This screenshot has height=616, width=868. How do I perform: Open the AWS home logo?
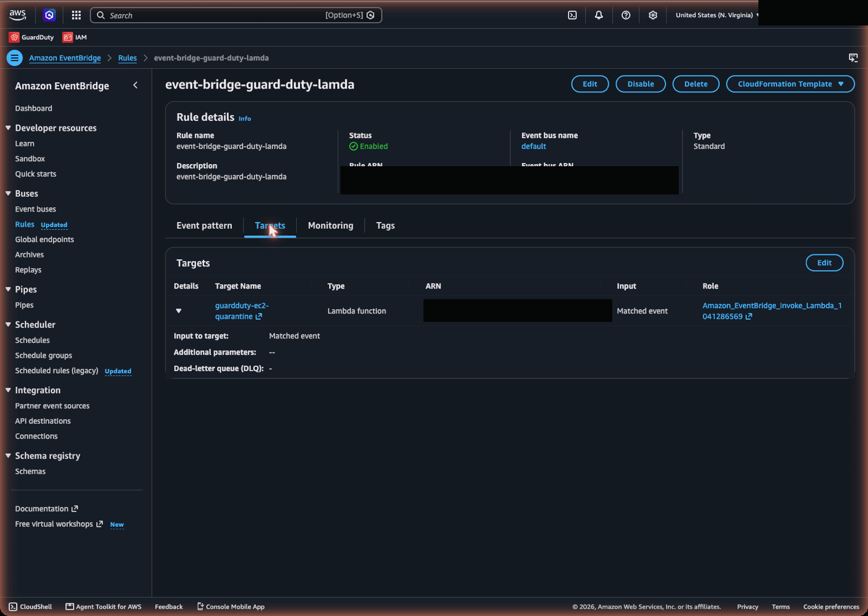click(18, 15)
